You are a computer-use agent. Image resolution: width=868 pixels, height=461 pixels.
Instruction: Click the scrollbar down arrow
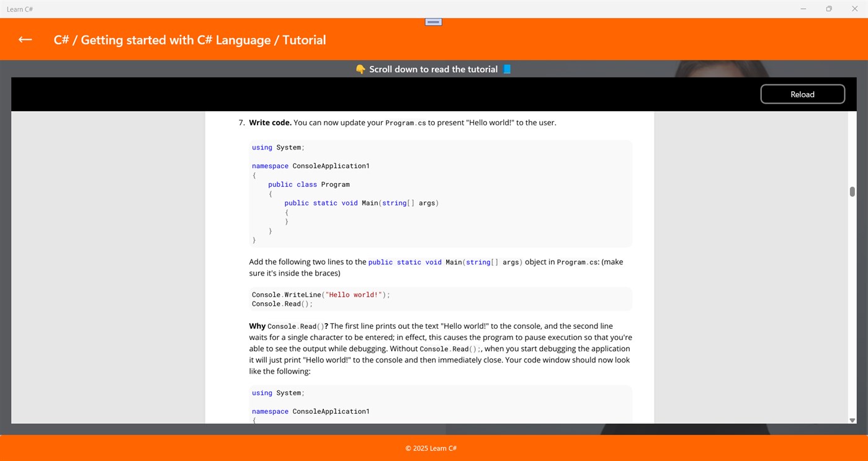[x=852, y=420]
